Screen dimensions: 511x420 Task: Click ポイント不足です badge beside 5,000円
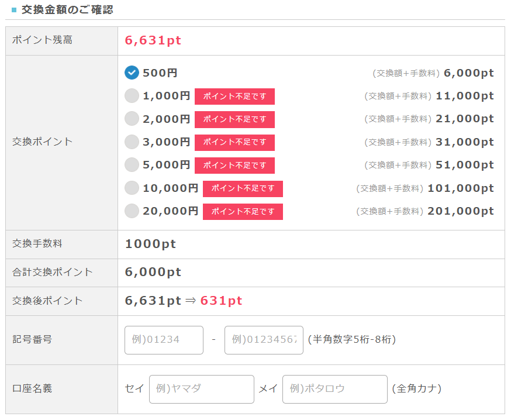point(234,166)
